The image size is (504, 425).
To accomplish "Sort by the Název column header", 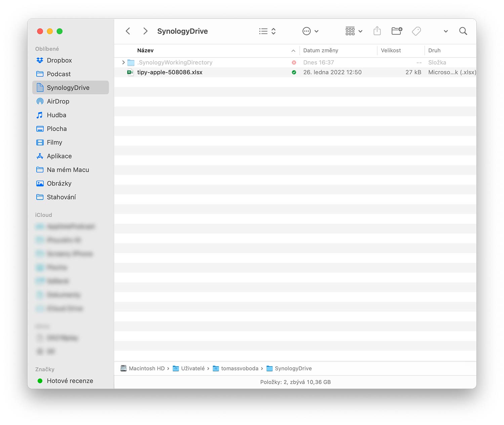I will (145, 50).
